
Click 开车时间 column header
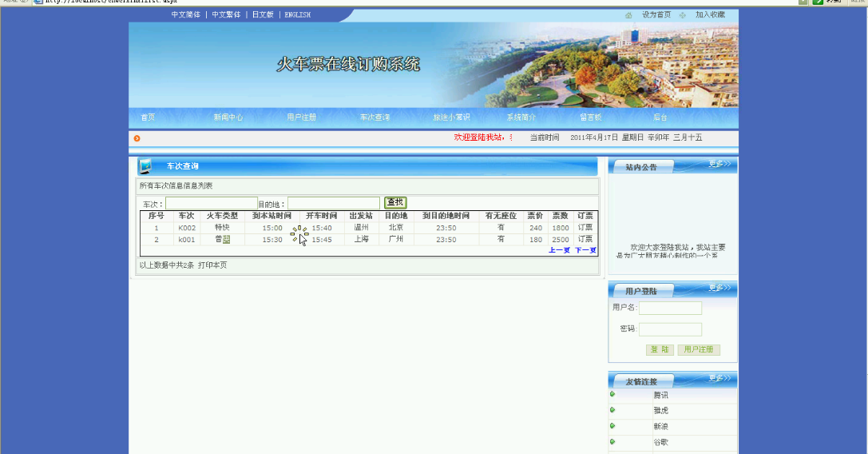point(322,216)
